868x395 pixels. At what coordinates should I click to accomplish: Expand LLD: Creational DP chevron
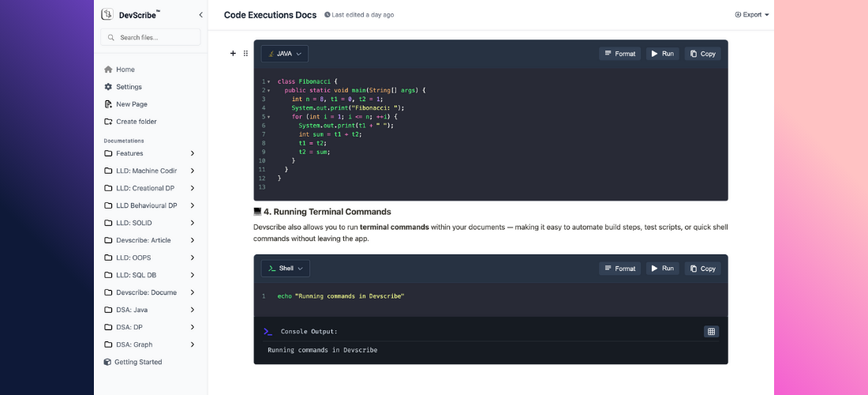pos(193,188)
